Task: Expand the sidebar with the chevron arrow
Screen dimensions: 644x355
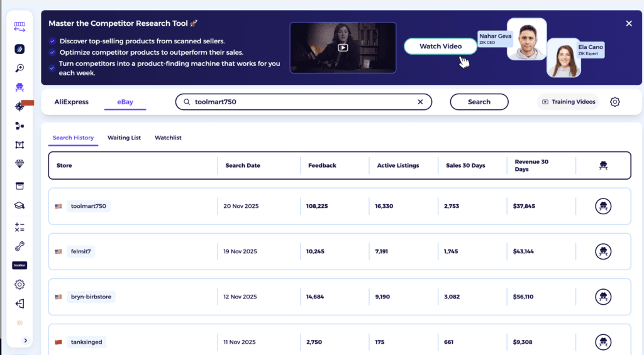Action: click(x=25, y=340)
